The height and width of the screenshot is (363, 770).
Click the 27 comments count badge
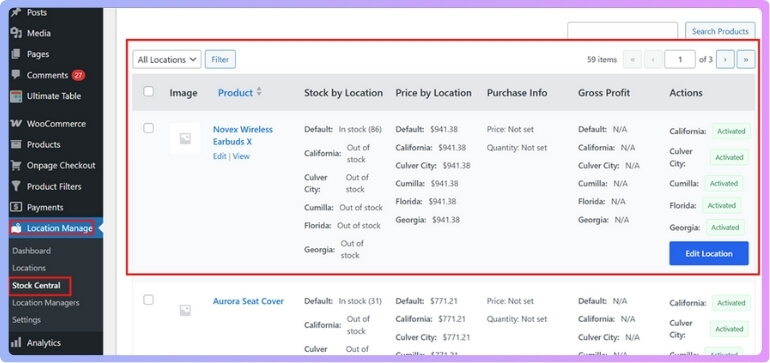pyautogui.click(x=78, y=75)
